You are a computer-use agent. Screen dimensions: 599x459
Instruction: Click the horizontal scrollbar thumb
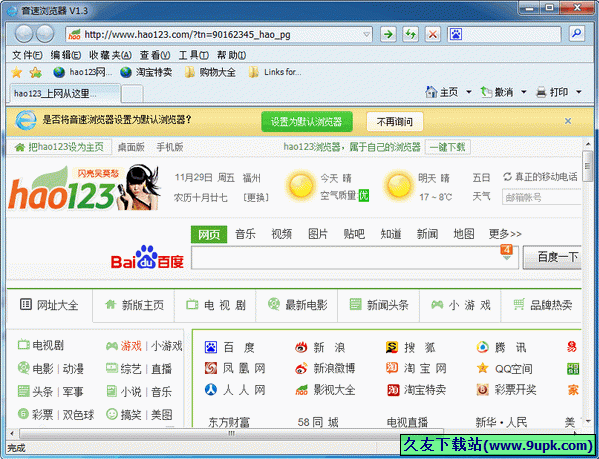pyautogui.click(x=232, y=433)
